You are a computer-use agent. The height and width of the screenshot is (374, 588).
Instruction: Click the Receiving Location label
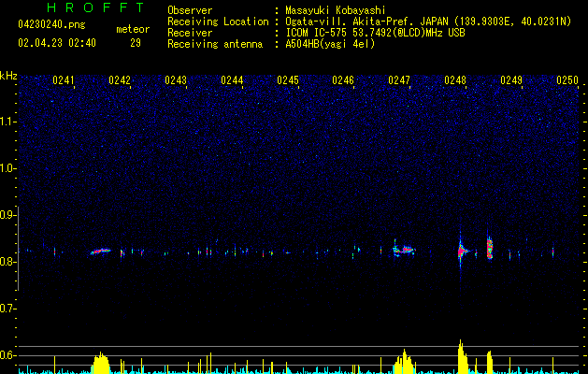coord(218,22)
